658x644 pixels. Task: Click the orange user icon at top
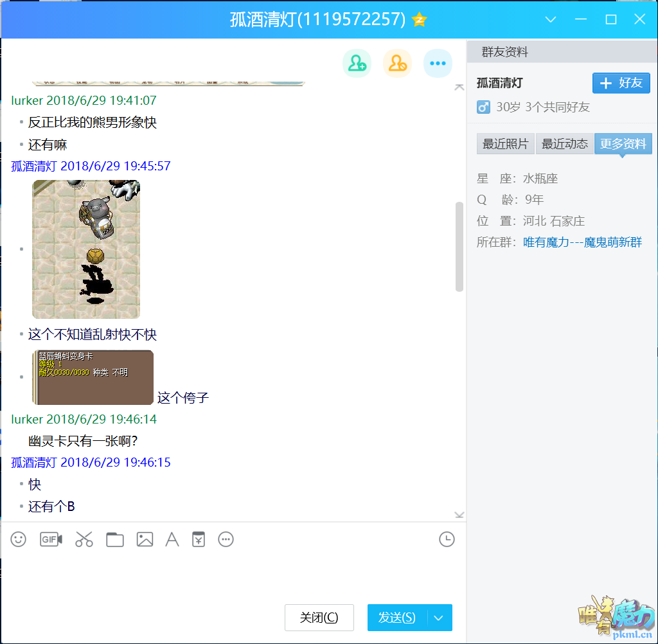(397, 63)
